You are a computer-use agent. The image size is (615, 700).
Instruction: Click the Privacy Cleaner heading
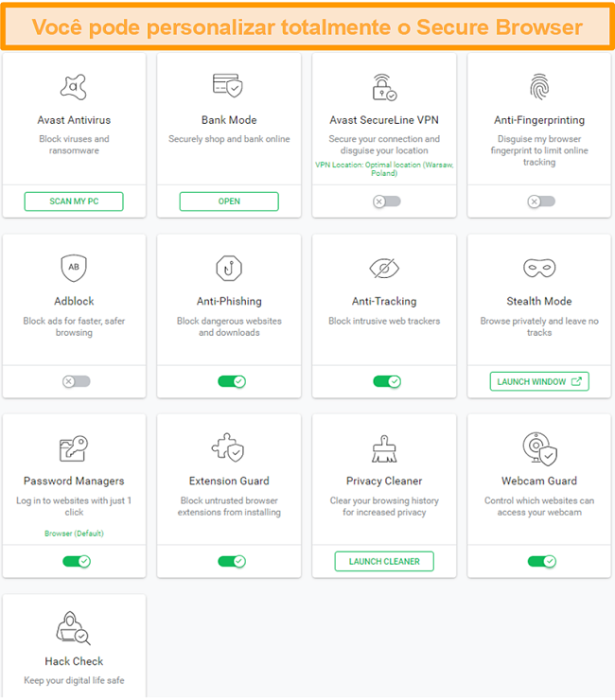click(x=384, y=481)
